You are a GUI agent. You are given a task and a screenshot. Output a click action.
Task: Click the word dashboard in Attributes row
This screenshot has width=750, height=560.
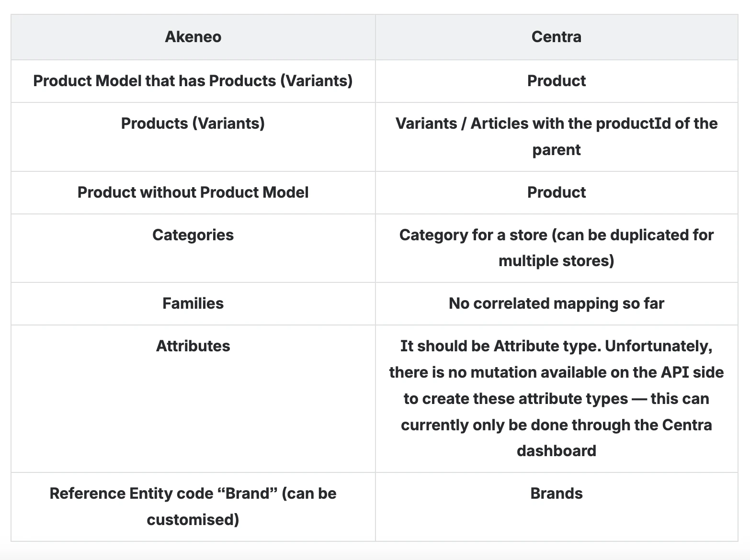557,451
